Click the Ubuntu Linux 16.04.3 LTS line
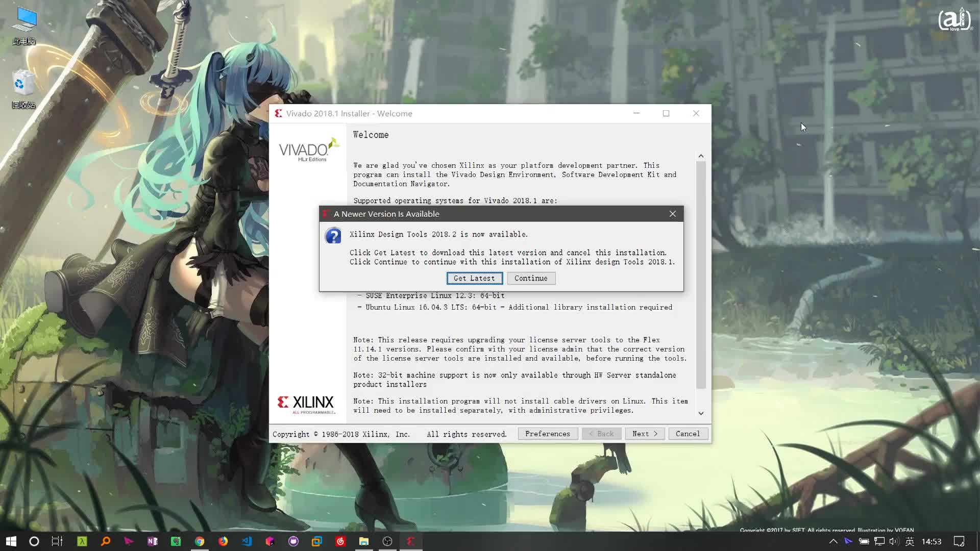980x551 pixels. point(514,307)
